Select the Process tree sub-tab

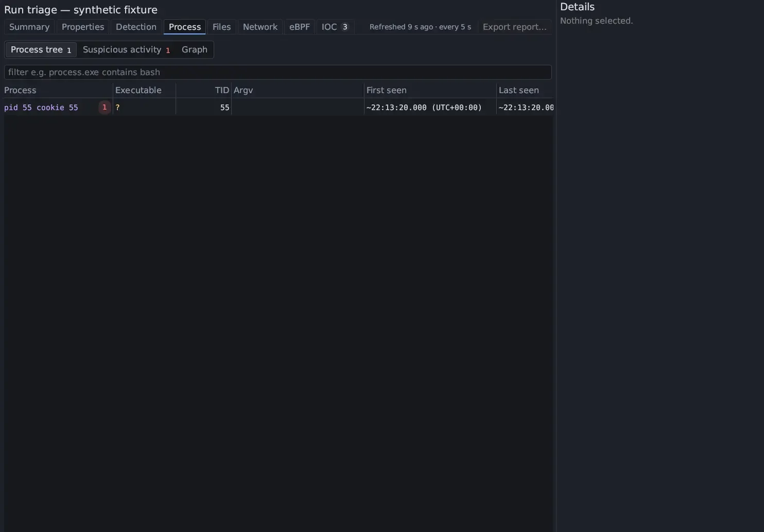(41, 50)
